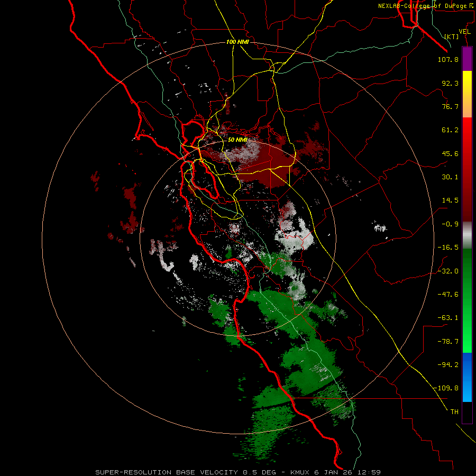
Task: Select the 107.8 value on velocity scale
Action: click(448, 59)
